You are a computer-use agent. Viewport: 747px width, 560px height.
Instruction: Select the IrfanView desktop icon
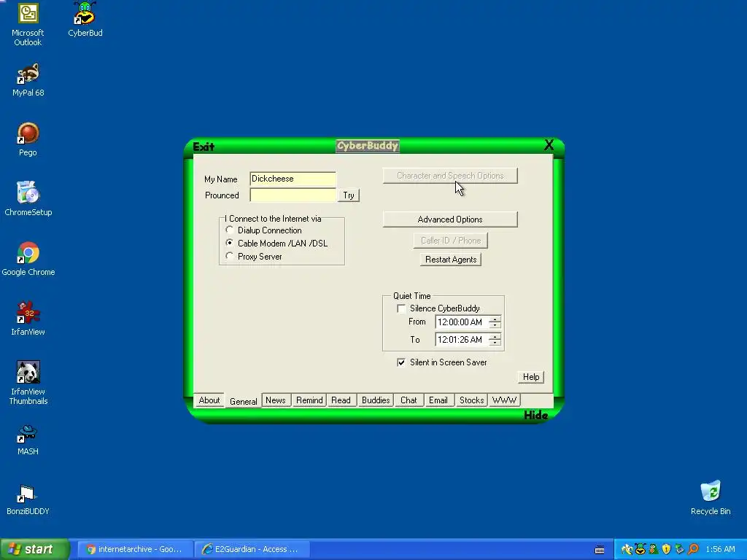pyautogui.click(x=28, y=319)
